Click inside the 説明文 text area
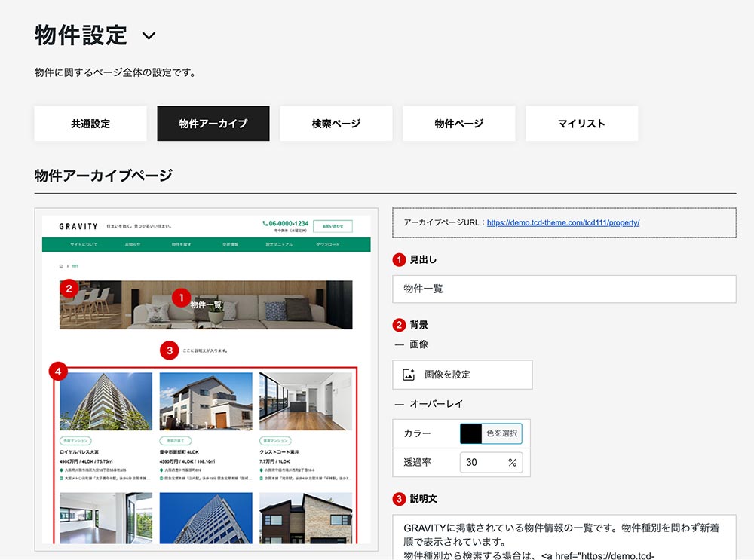The width and height of the screenshot is (754, 560). click(x=564, y=537)
